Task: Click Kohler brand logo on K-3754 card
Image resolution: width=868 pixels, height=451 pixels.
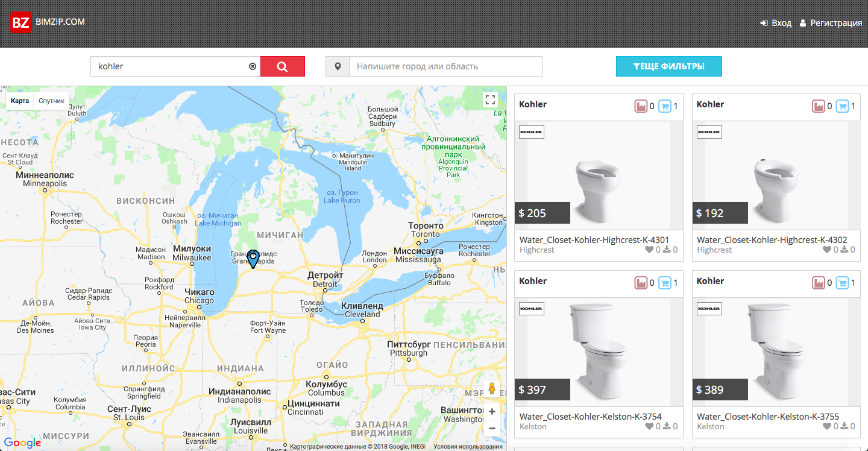Action: tap(532, 309)
